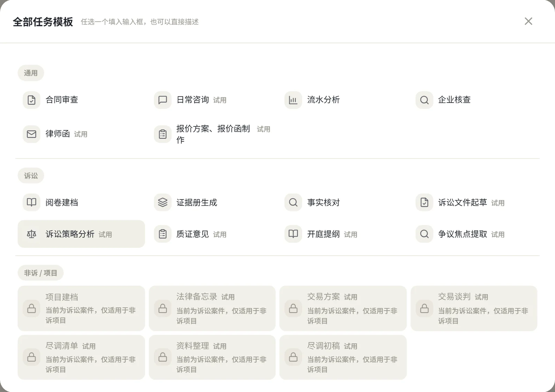
Task: Click the 律师函 envelope icon
Action: click(32, 134)
